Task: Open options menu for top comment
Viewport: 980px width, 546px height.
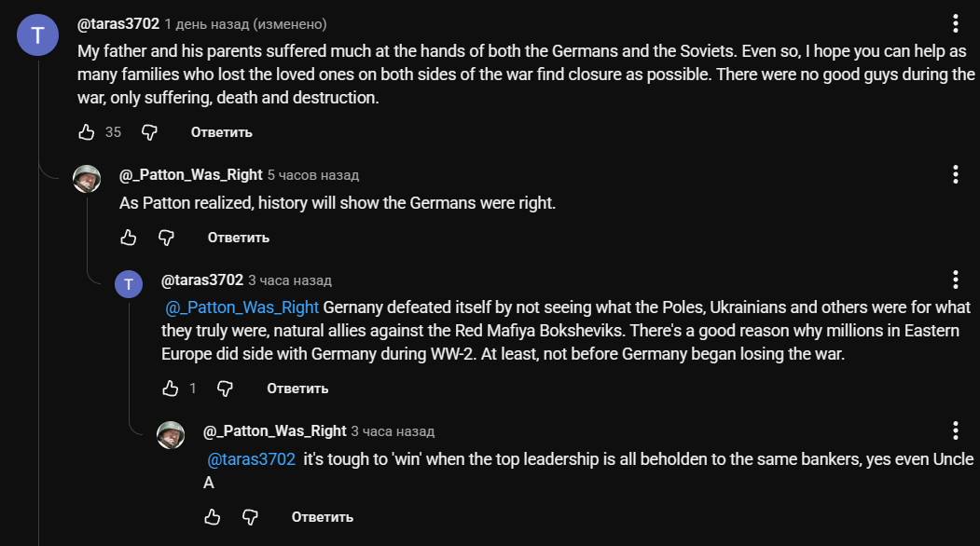Action: [x=955, y=23]
